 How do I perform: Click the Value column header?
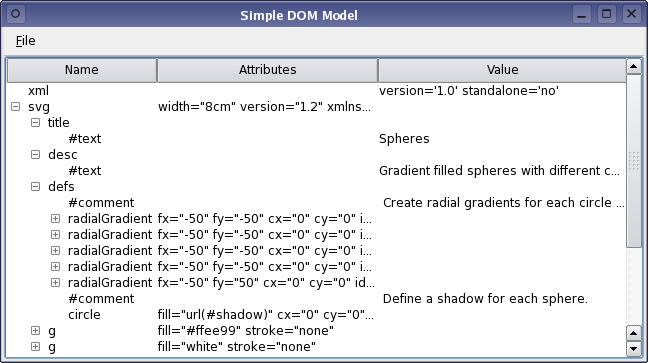pos(502,70)
